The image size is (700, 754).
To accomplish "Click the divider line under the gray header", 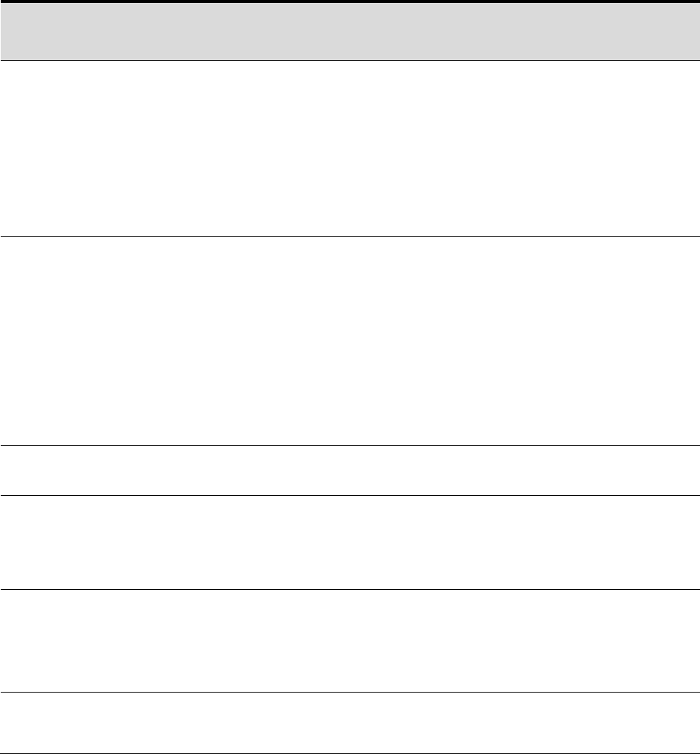I will (x=350, y=60).
